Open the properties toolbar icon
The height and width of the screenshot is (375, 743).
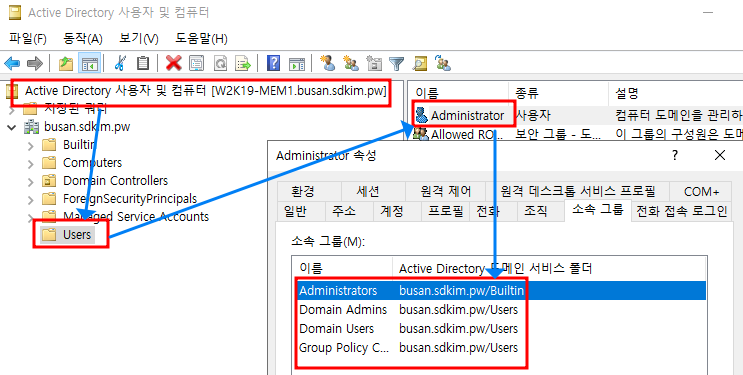[196, 63]
